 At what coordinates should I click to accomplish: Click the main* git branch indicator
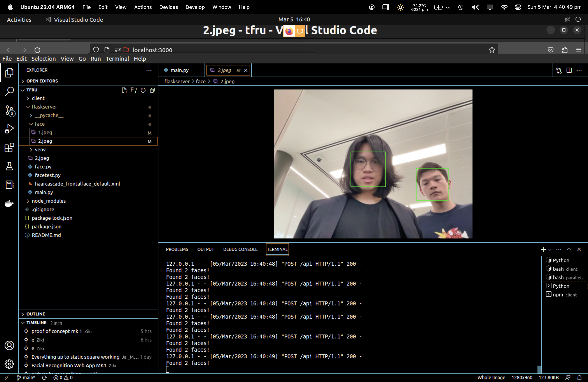point(26,378)
